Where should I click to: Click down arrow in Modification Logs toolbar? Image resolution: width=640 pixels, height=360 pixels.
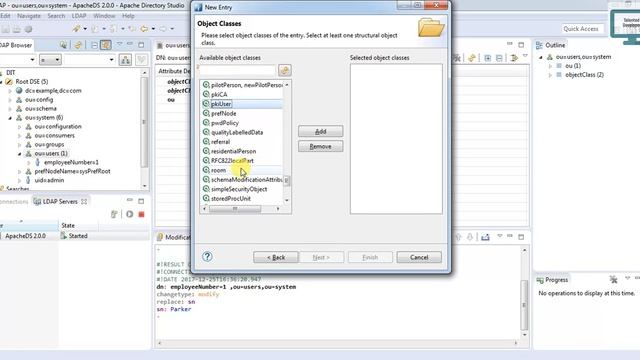click(x=470, y=237)
